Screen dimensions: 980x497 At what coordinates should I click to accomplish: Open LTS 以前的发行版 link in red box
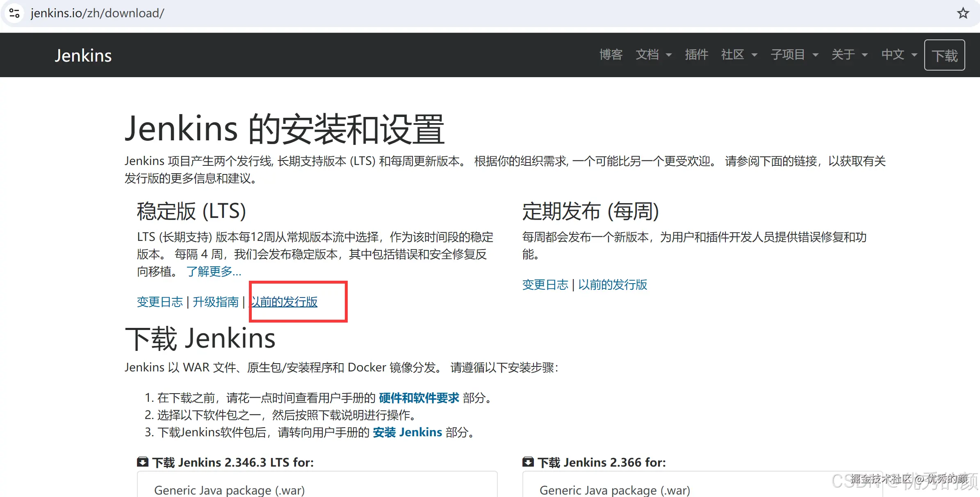tap(284, 302)
